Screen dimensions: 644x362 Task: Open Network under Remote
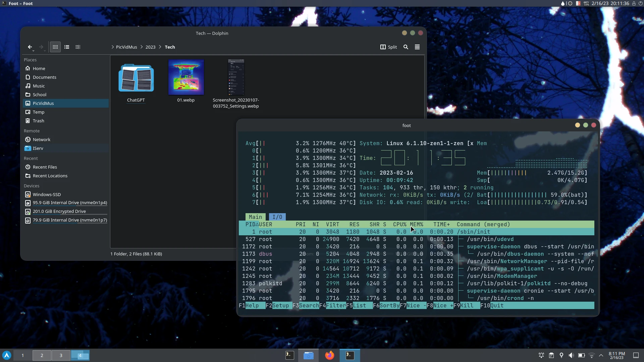tap(66, 139)
